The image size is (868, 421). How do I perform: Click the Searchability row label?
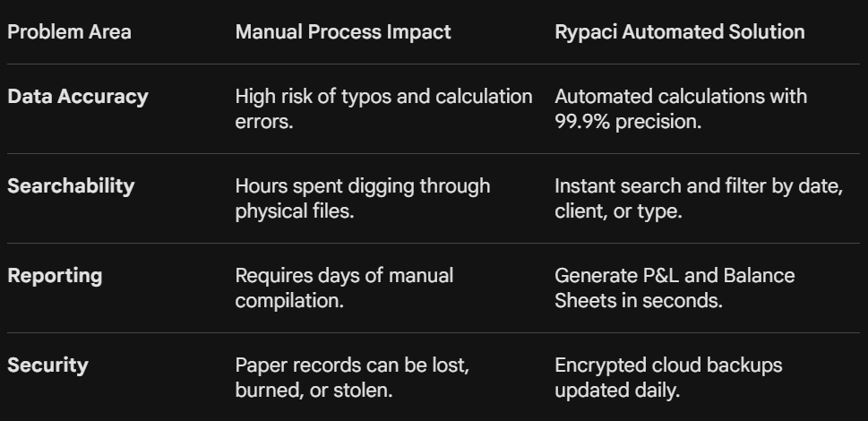[x=71, y=186]
